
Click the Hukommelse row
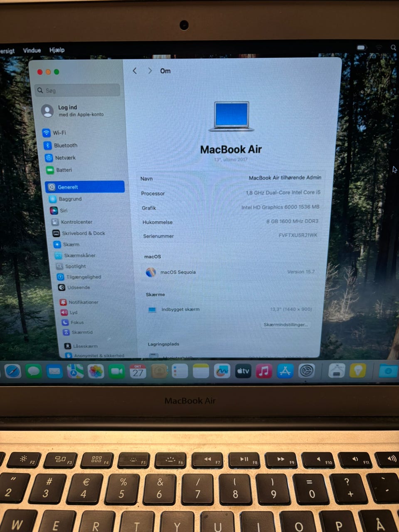pos(230,222)
